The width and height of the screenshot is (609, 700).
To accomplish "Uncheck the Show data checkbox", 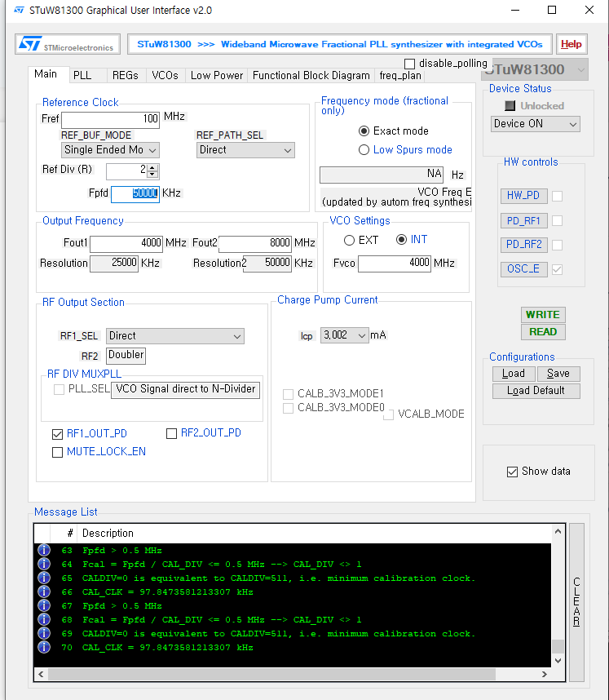I will (512, 472).
